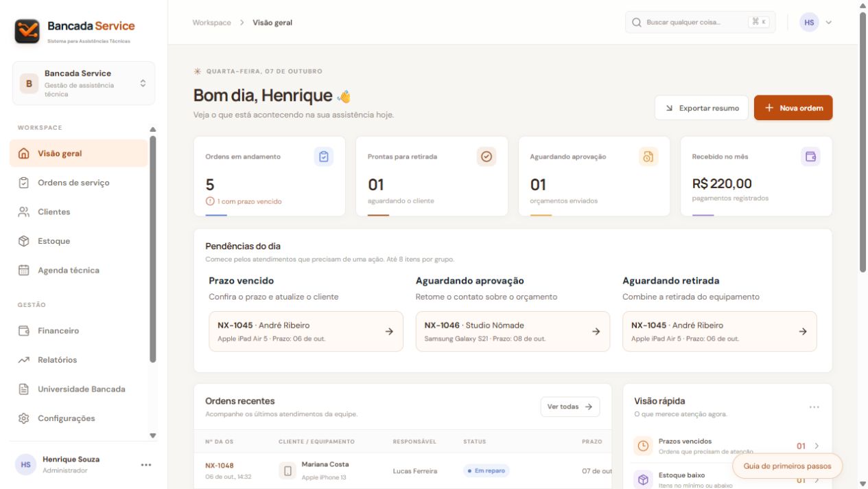The height and width of the screenshot is (489, 868).
Task: Click the Universidade Bancada document icon
Action: (24, 389)
